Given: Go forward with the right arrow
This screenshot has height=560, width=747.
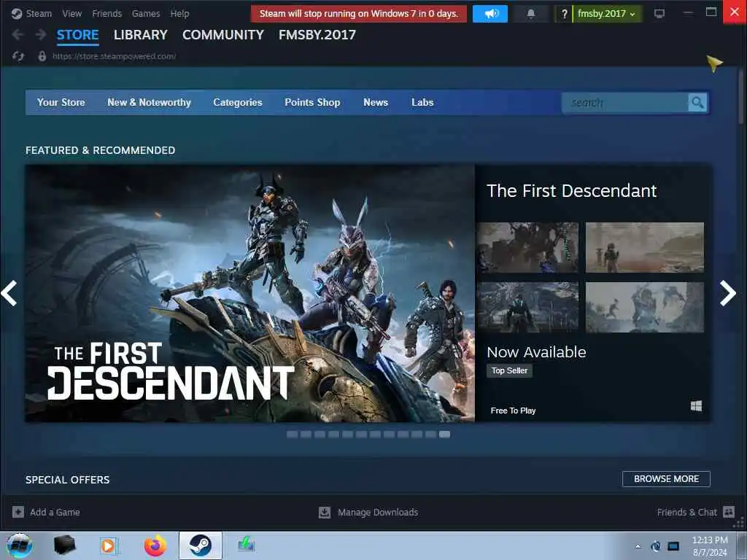Looking at the screenshot, I should pos(41,34).
